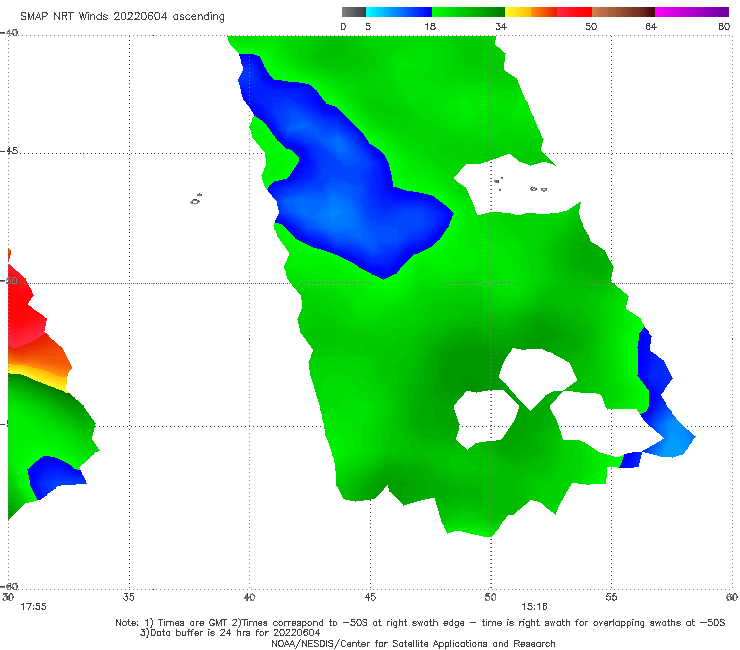
Task: Click the gray 0–5 segment of the color bar
Action: (353, 12)
